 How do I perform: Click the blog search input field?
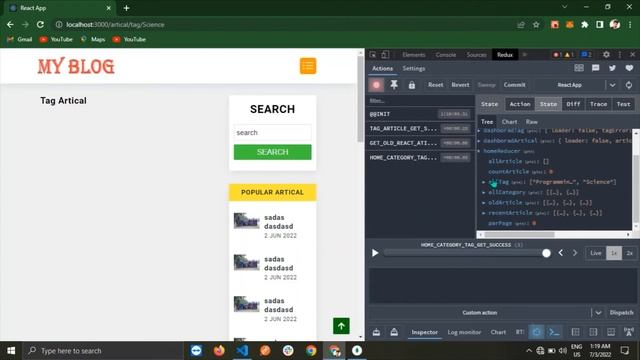point(272,133)
